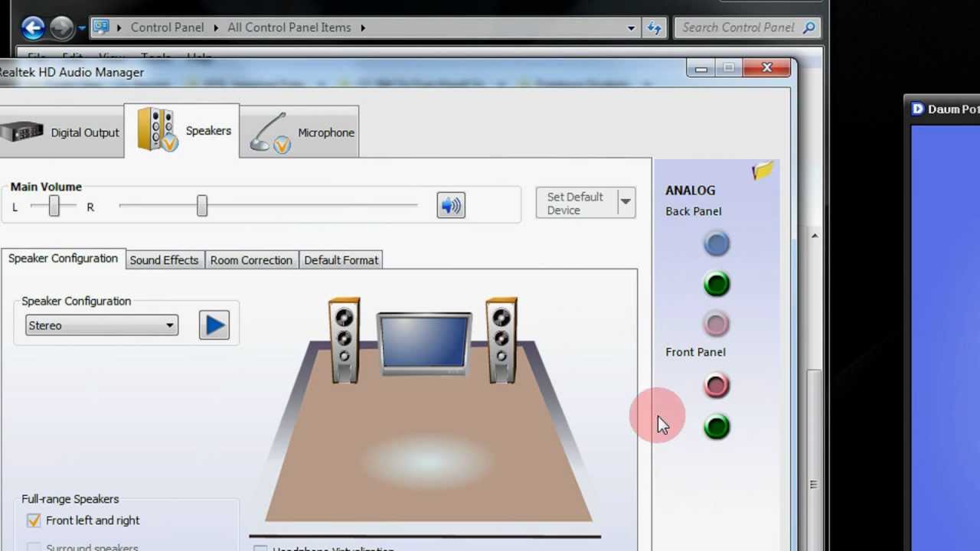
Task: Click the L/R balance slider handle
Action: (x=54, y=205)
